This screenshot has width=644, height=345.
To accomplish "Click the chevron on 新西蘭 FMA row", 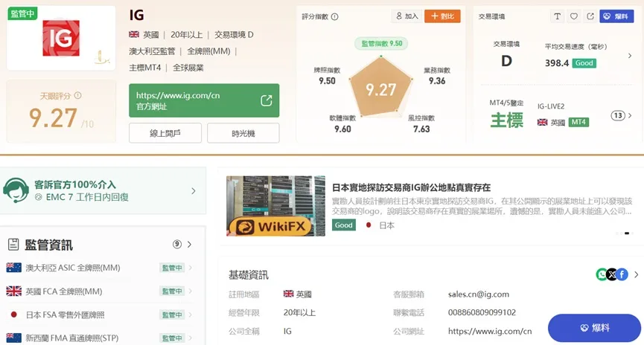I will [190, 338].
